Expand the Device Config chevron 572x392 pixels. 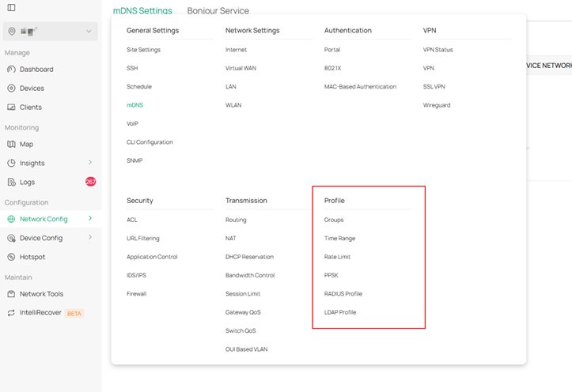[90, 237]
